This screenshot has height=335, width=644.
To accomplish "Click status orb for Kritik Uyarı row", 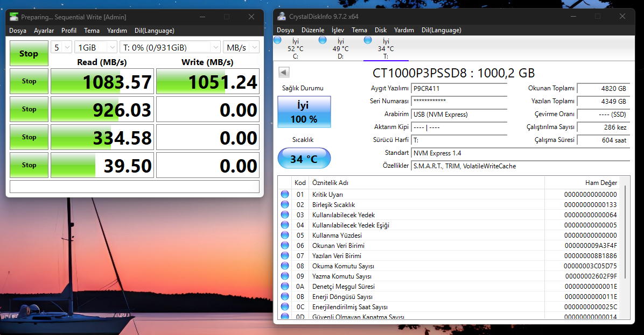I will (x=285, y=194).
